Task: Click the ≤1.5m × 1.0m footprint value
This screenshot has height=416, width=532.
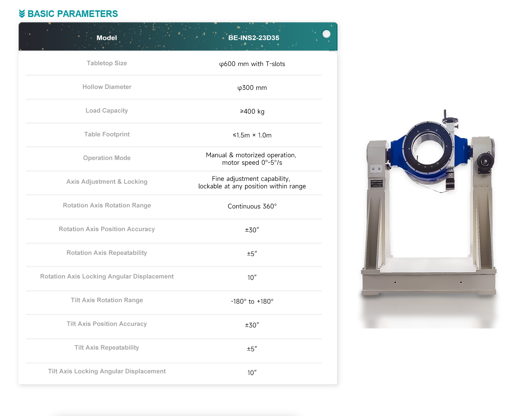Action: point(252,135)
